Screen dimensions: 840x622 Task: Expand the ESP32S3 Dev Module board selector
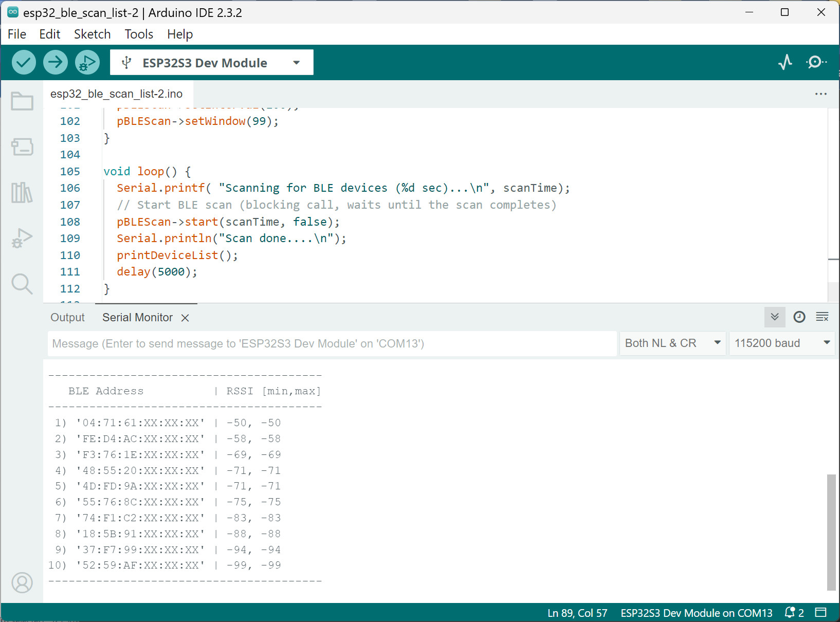click(x=212, y=63)
